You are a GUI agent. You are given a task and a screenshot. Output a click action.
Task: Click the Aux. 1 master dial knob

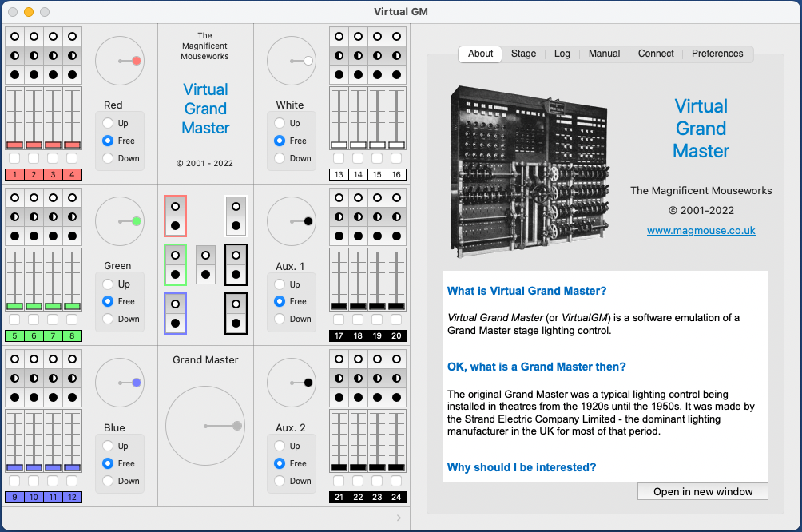308,221
